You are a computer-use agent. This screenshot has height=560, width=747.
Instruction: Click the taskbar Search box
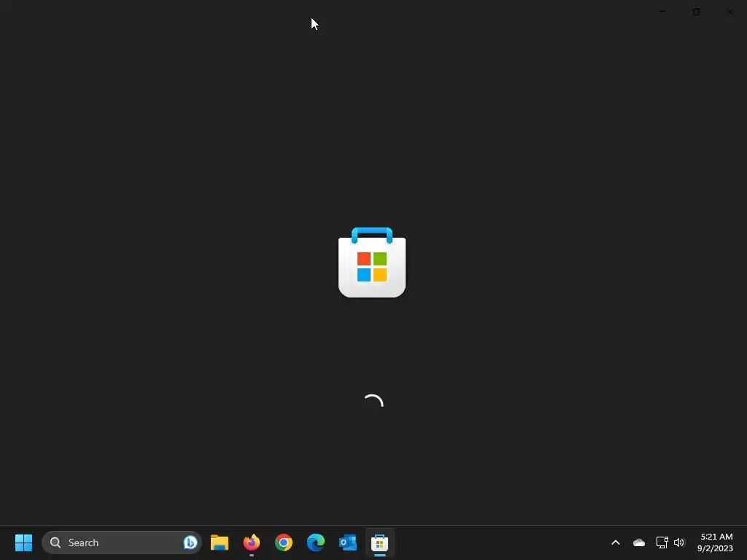(x=122, y=542)
